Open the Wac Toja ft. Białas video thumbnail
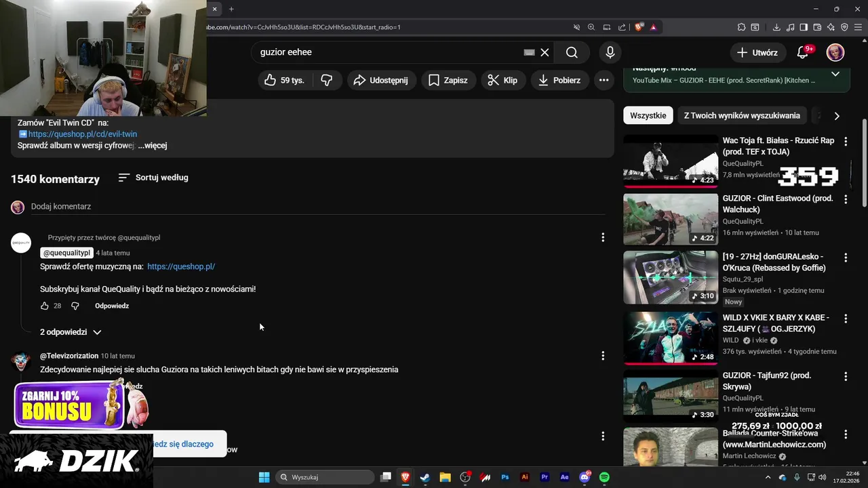This screenshot has height=488, width=868. (671, 161)
